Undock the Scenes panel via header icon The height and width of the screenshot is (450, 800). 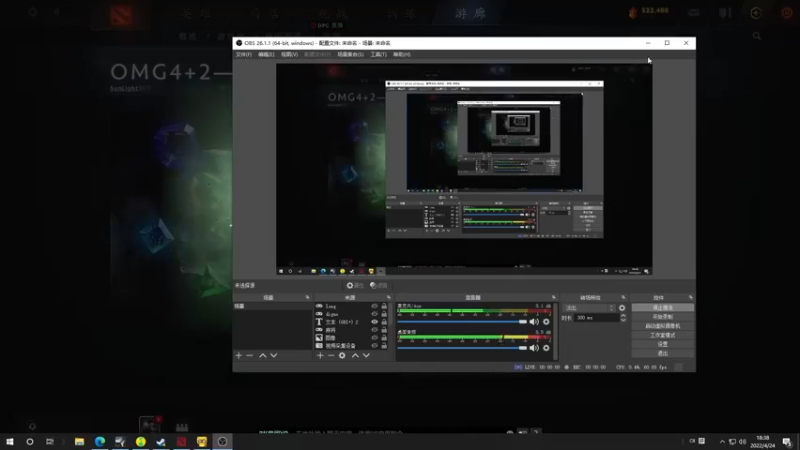(x=307, y=297)
